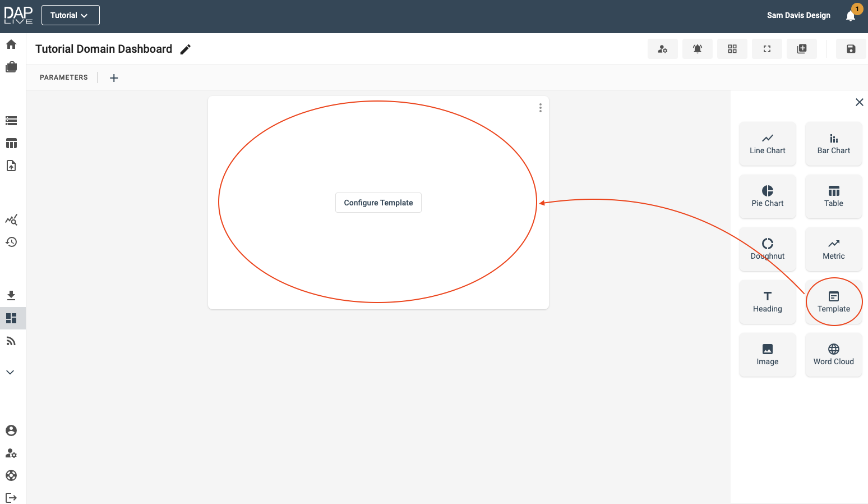
Task: Click the PARAMETERS tab label
Action: click(64, 77)
